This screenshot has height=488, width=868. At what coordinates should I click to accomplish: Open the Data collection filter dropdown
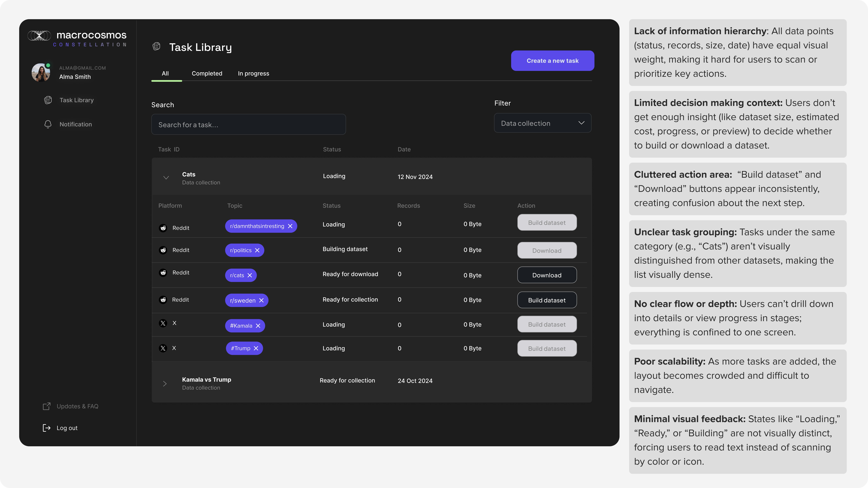point(543,123)
